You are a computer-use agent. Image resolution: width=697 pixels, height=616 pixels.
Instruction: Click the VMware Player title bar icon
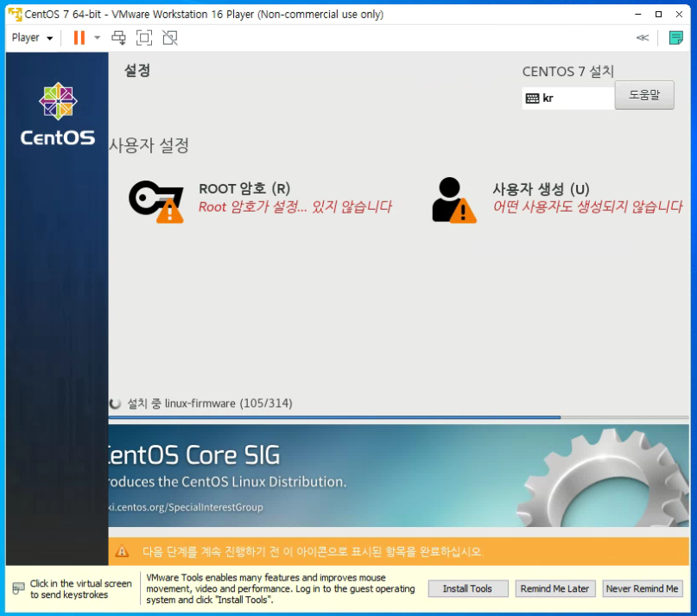click(15, 14)
